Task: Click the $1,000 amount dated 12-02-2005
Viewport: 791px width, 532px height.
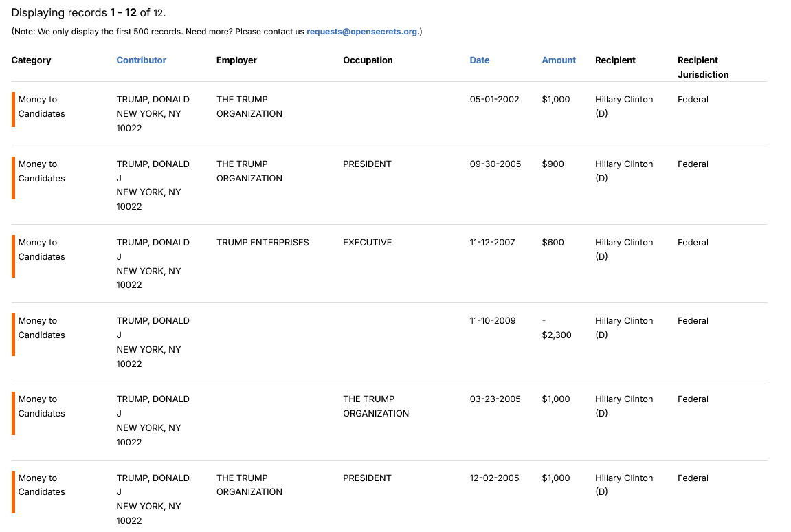Action: (x=556, y=478)
